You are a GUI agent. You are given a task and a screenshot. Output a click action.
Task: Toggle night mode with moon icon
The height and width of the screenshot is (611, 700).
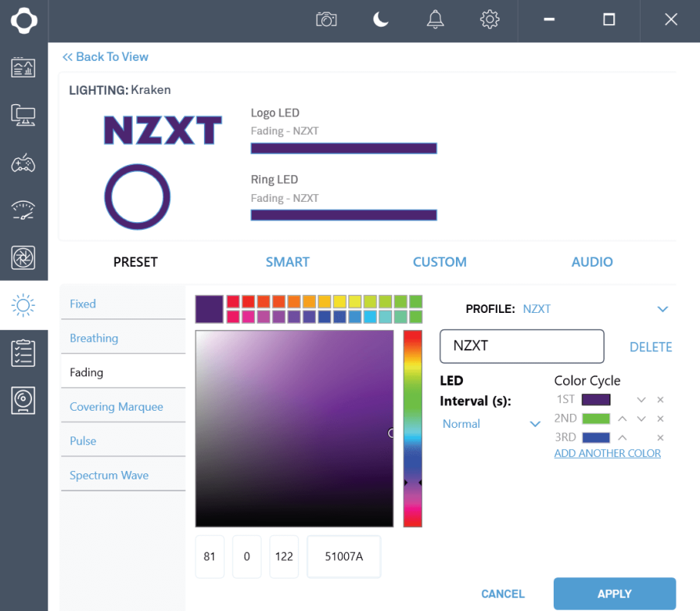click(381, 20)
